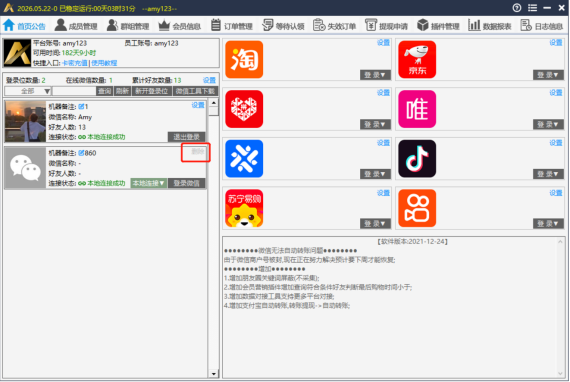Screen dimensions: 570x382
Task: Click the 订单管理 clipboard icon
Action: pyautogui.click(x=216, y=25)
